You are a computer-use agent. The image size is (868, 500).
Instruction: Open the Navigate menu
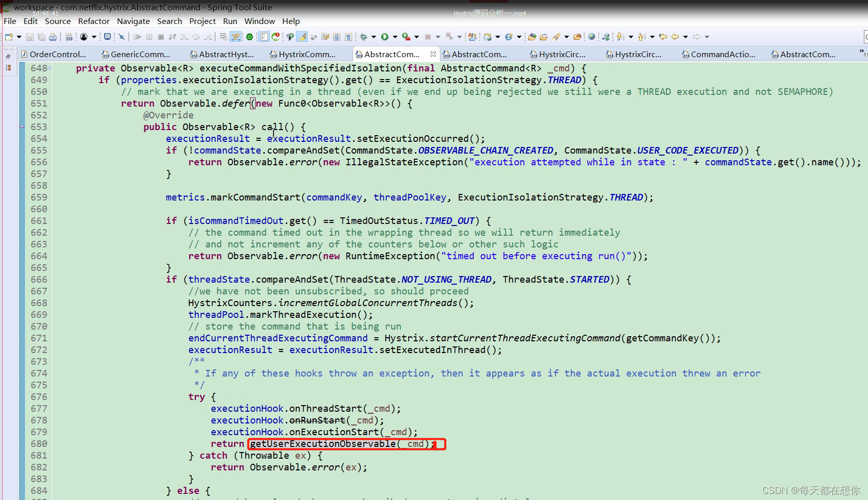(133, 21)
